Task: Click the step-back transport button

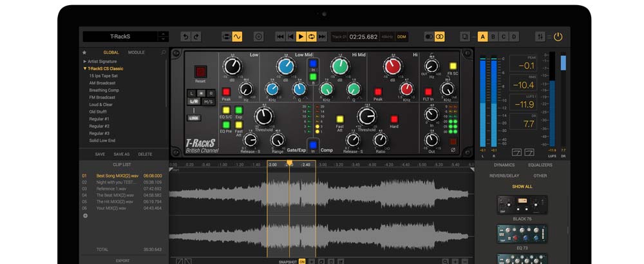Action: [x=291, y=37]
